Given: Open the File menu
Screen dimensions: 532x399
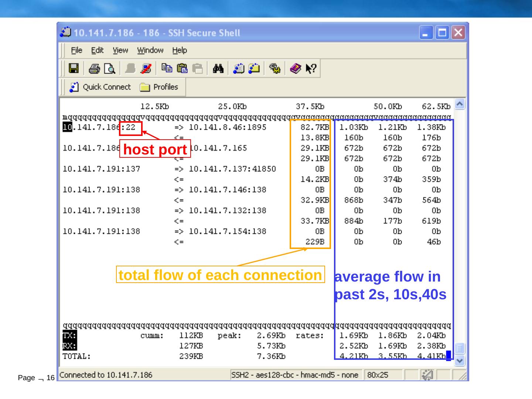Looking at the screenshot, I should pos(76,50).
